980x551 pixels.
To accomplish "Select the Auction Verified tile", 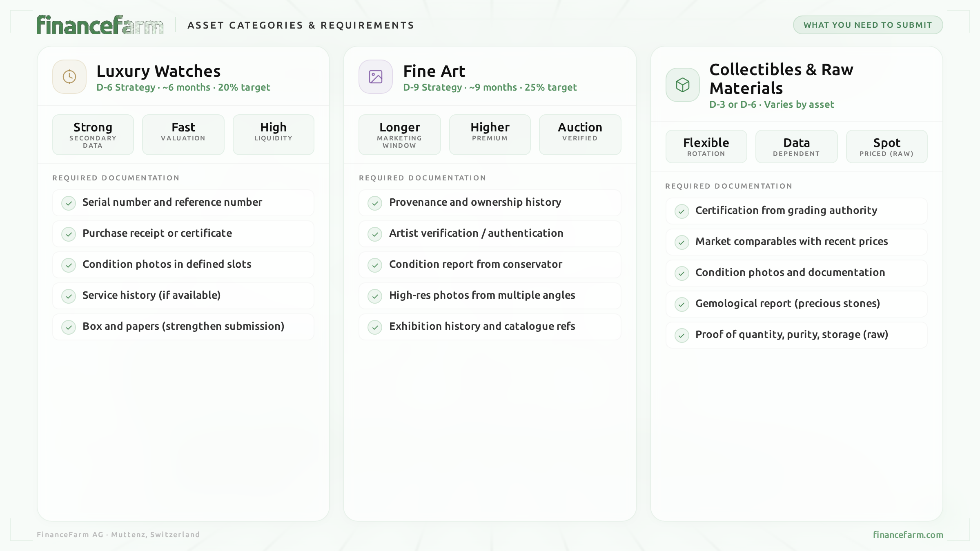I will point(580,135).
